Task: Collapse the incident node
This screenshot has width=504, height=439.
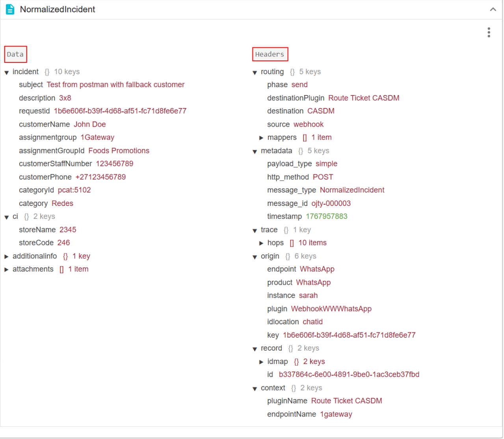Action: (x=7, y=73)
